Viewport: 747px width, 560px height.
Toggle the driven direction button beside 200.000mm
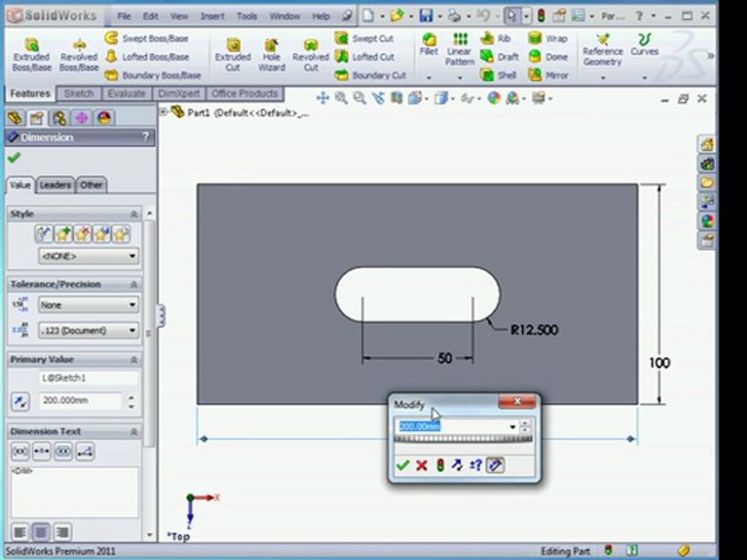(20, 402)
